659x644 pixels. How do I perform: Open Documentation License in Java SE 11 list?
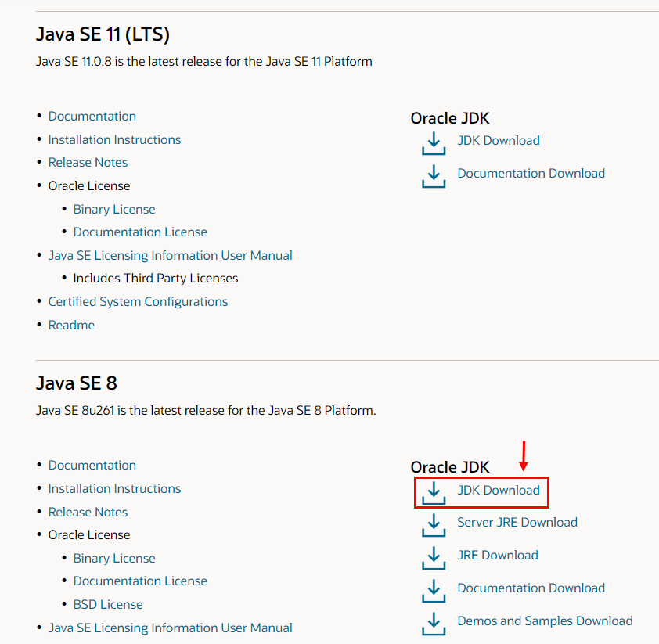click(140, 232)
